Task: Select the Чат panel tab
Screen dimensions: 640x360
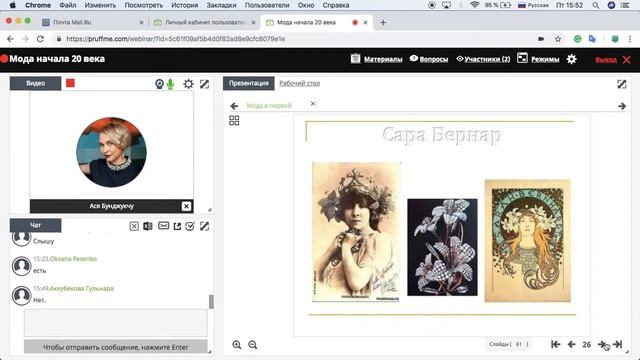Action: (x=36, y=225)
